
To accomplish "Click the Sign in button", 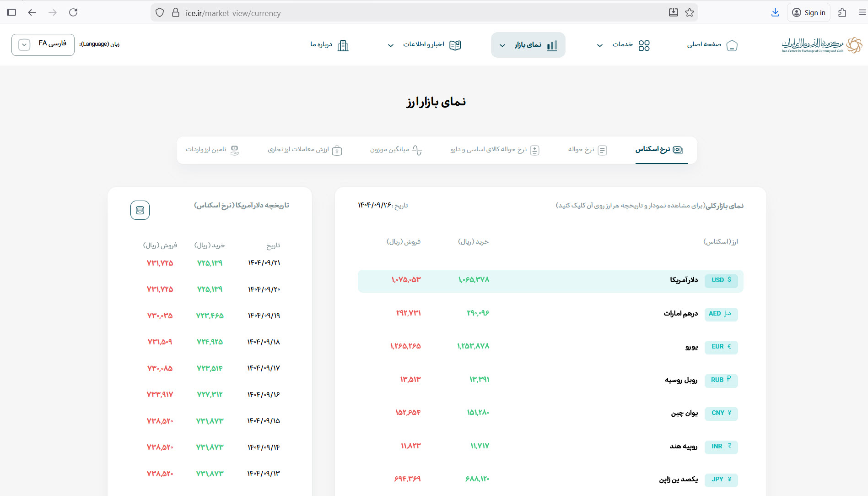I will (x=809, y=12).
